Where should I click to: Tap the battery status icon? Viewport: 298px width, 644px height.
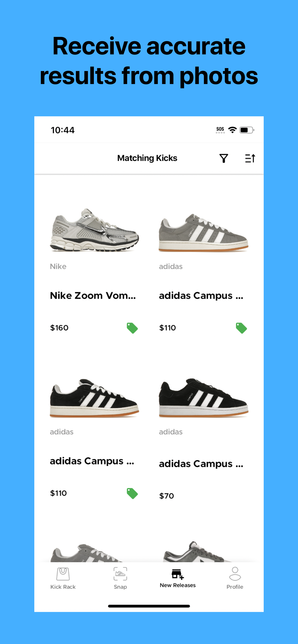point(247,130)
